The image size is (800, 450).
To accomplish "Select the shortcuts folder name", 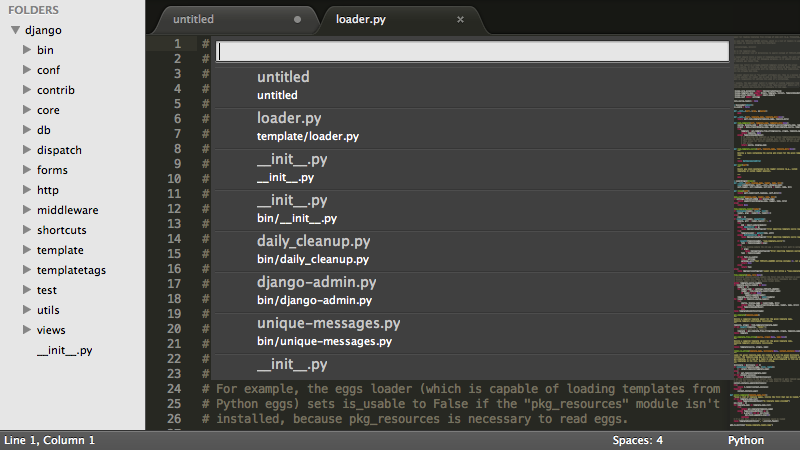I will click(62, 230).
